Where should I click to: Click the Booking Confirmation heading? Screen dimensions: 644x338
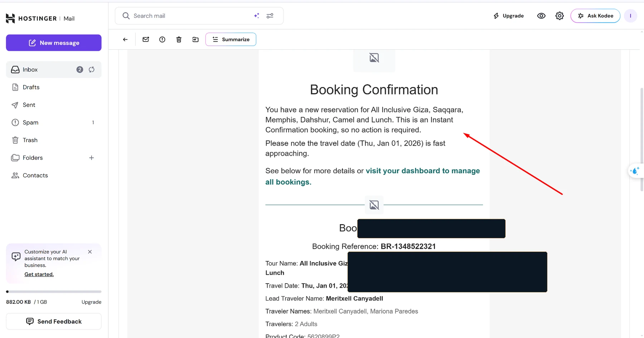pyautogui.click(x=374, y=90)
